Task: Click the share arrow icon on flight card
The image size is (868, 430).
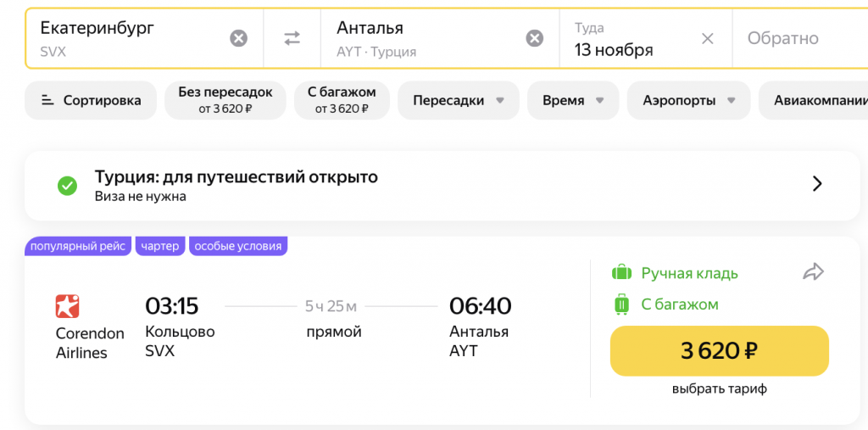Action: 813,272
